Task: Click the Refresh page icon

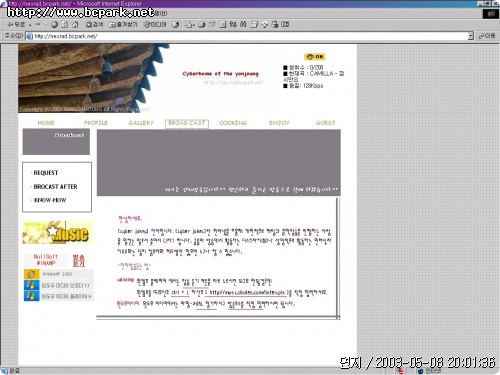Action: coord(65,24)
